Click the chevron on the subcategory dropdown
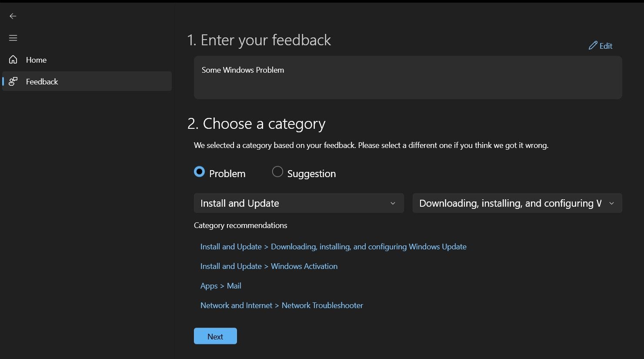This screenshot has width=644, height=359. [611, 203]
